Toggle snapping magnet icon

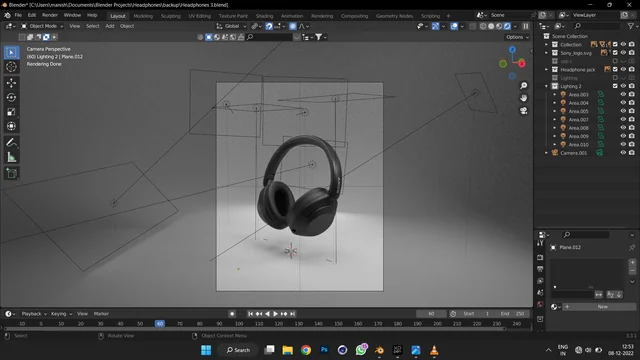point(269,26)
